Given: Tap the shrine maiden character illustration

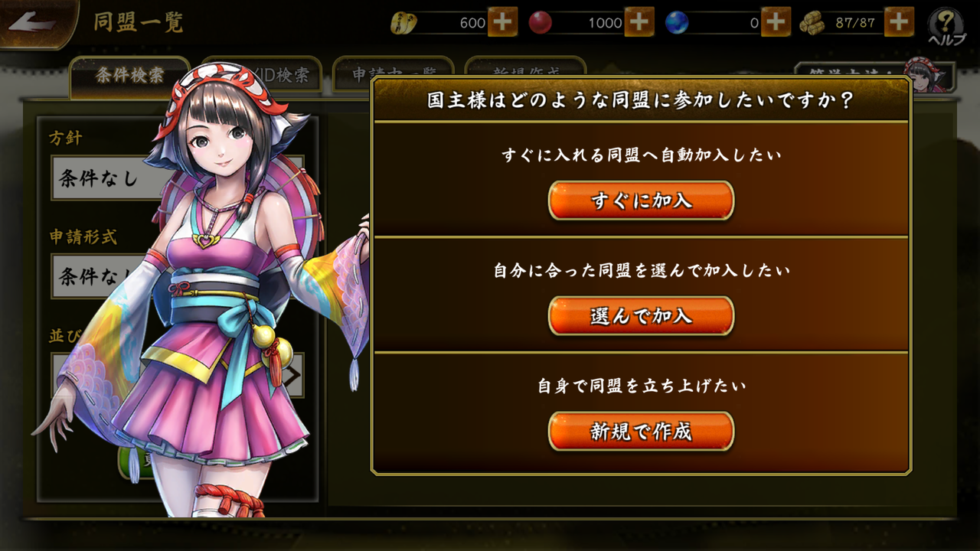Looking at the screenshot, I should (x=207, y=291).
